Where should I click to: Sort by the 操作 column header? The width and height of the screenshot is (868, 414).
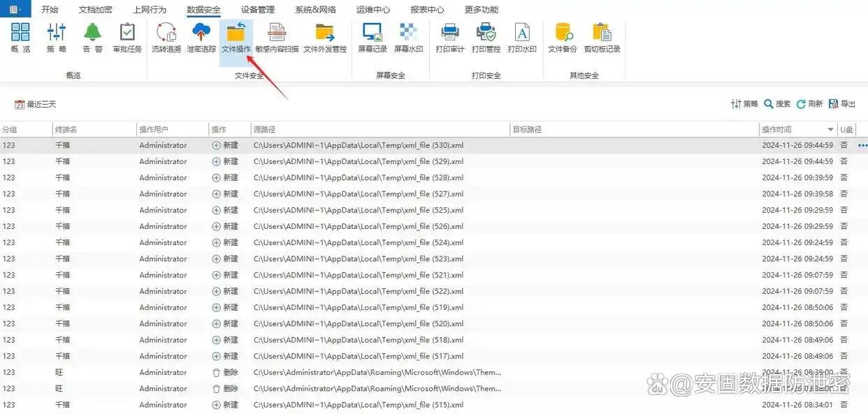[229, 130]
